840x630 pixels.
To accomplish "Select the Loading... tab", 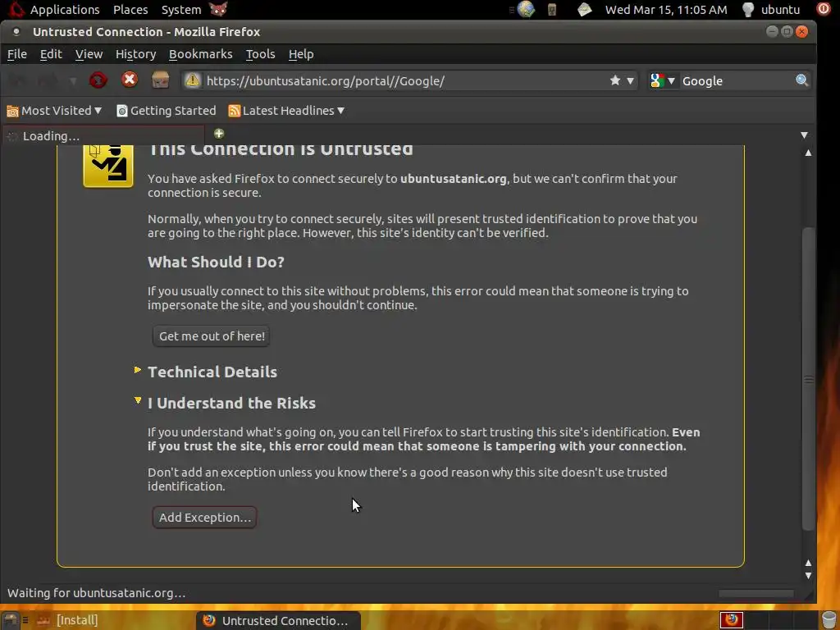I will click(103, 135).
